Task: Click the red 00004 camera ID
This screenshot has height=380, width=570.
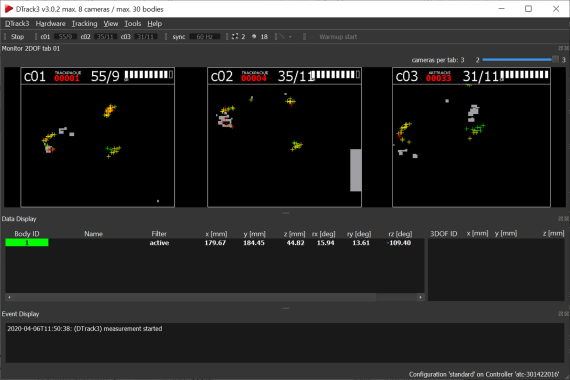Action: coord(254,78)
